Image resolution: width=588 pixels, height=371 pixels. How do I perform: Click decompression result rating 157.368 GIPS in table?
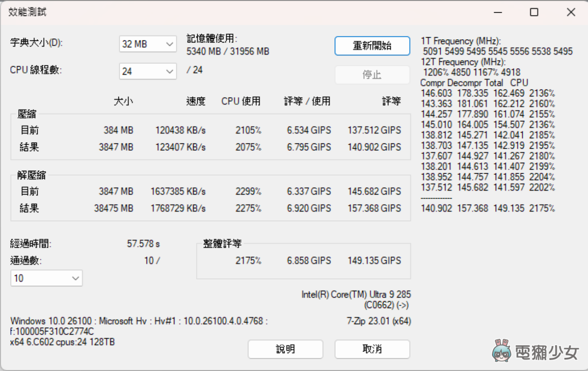374,208
